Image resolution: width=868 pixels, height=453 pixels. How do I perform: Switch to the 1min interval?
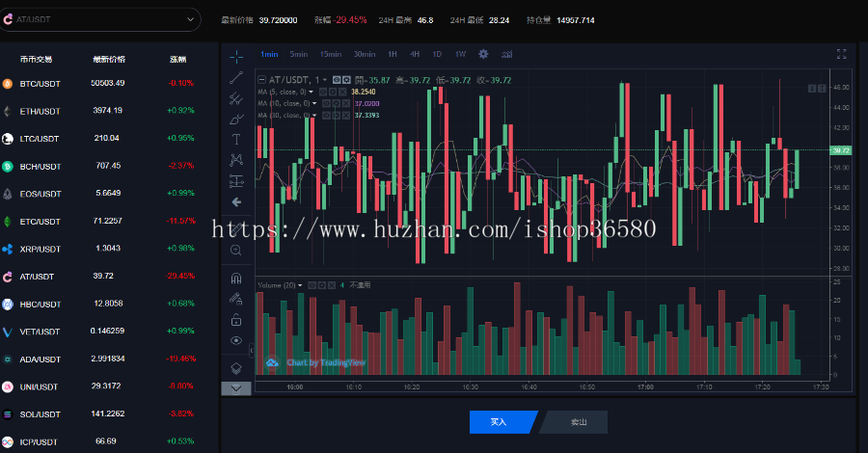point(269,54)
